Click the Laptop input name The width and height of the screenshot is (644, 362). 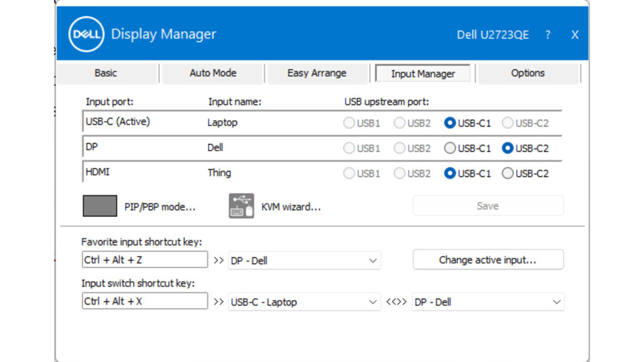coord(222,123)
